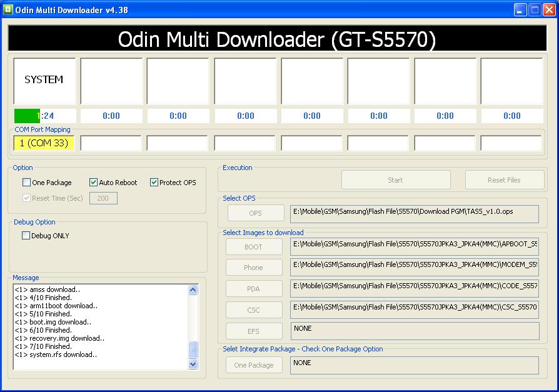Click the Phone image button
The width and height of the screenshot is (559, 392).
click(253, 268)
